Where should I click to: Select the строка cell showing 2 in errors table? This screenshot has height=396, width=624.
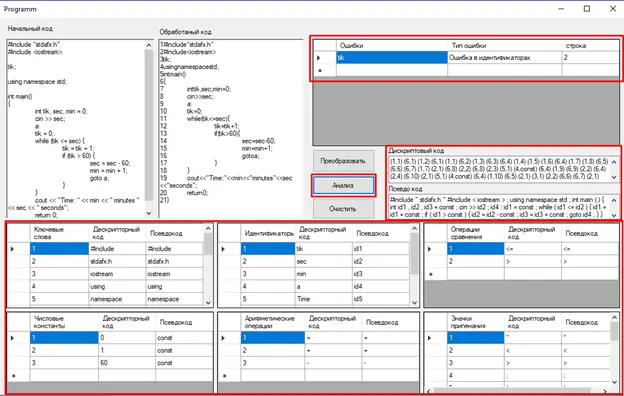point(591,58)
